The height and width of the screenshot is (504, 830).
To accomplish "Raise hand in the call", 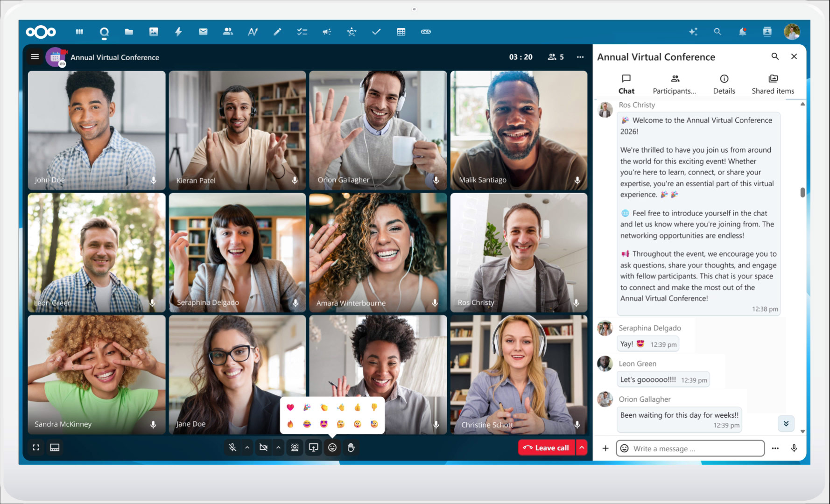I will pyautogui.click(x=351, y=448).
